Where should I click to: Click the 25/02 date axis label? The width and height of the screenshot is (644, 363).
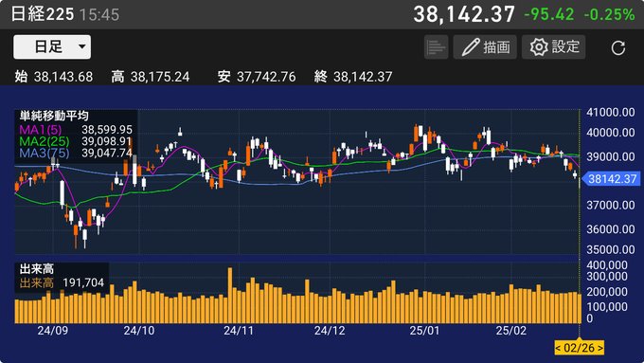511,331
